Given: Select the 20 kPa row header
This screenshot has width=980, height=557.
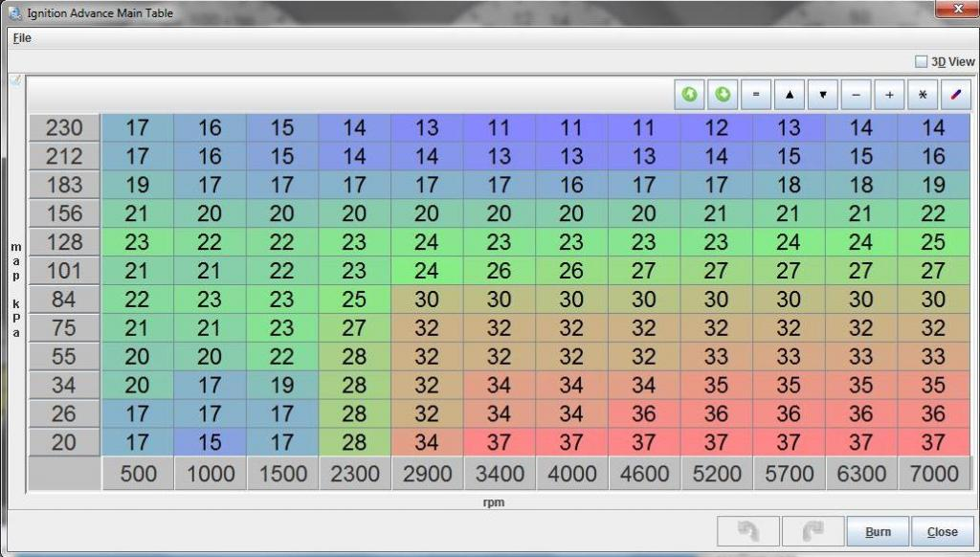Looking at the screenshot, I should [64, 442].
